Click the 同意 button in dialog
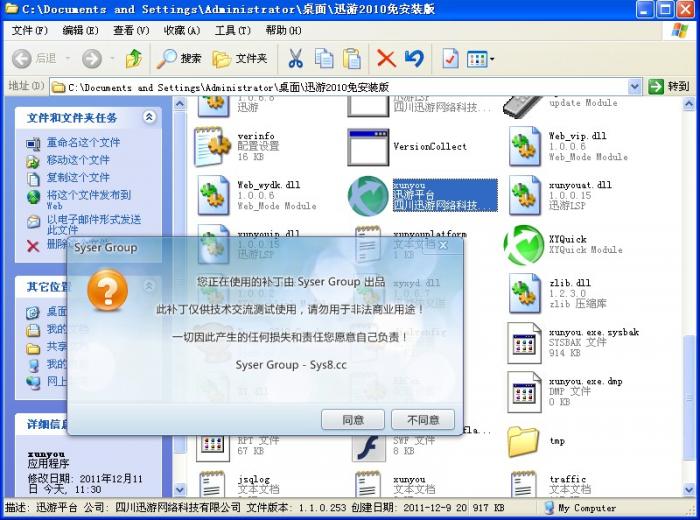Image resolution: width=700 pixels, height=520 pixels. tap(353, 420)
